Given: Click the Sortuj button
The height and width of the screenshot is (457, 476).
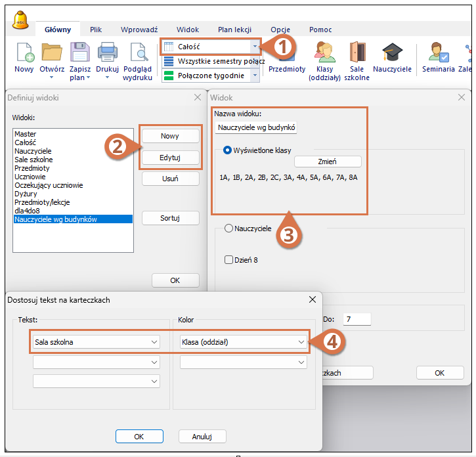Looking at the screenshot, I should [170, 218].
